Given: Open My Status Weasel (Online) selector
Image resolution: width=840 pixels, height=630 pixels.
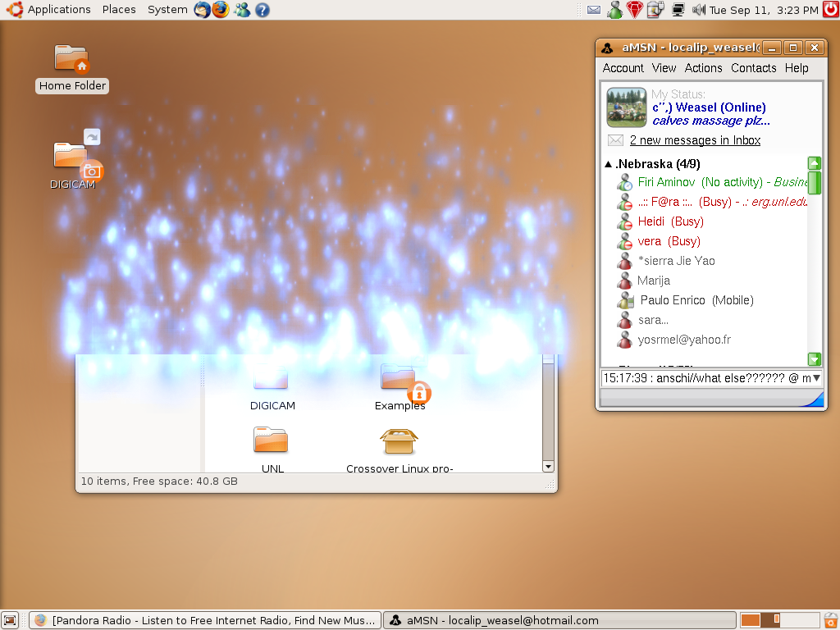Looking at the screenshot, I should (709, 107).
